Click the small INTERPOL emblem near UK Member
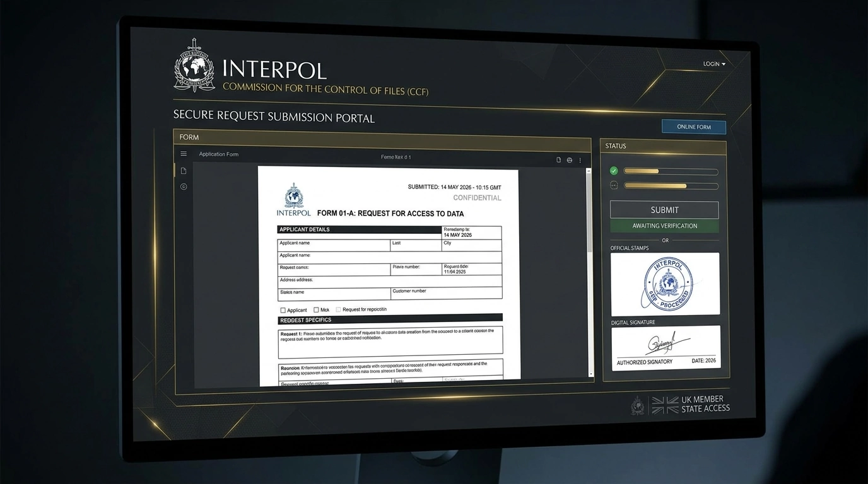The image size is (868, 484). point(638,405)
